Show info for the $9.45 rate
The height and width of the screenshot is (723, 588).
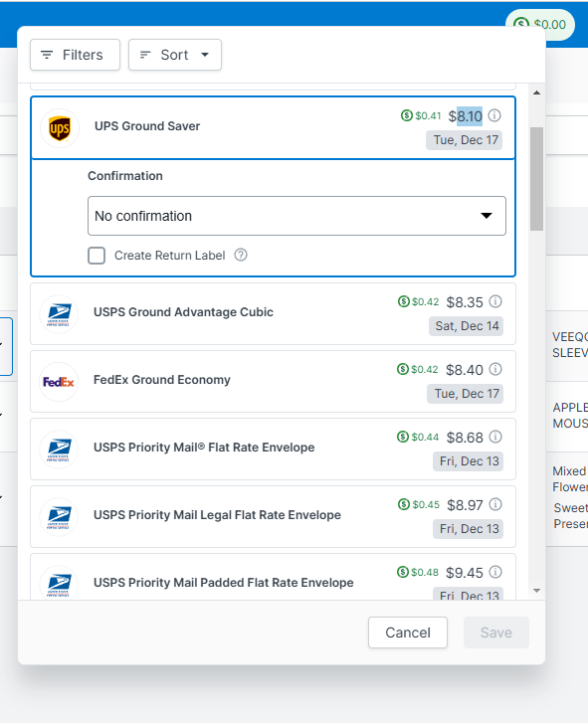pos(495,572)
